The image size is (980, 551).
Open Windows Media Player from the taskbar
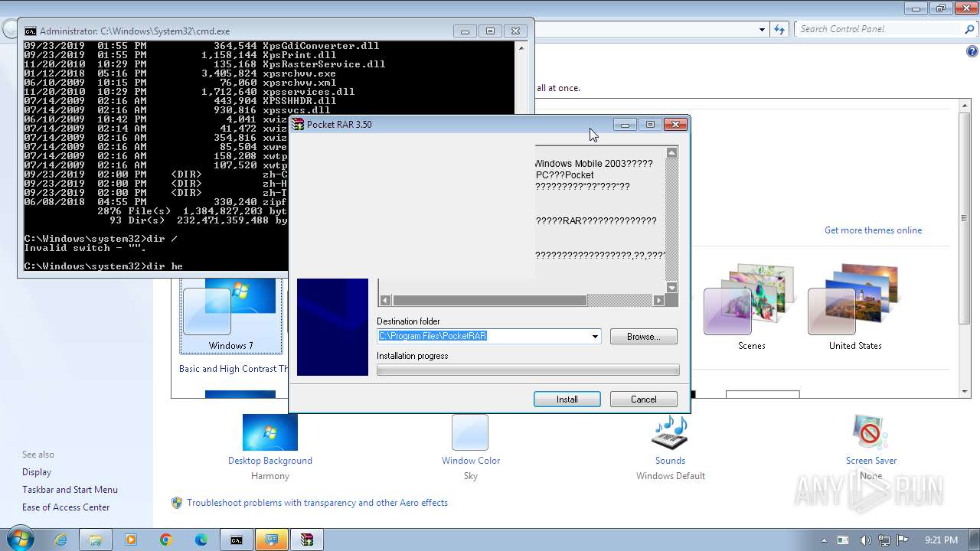coord(131,540)
